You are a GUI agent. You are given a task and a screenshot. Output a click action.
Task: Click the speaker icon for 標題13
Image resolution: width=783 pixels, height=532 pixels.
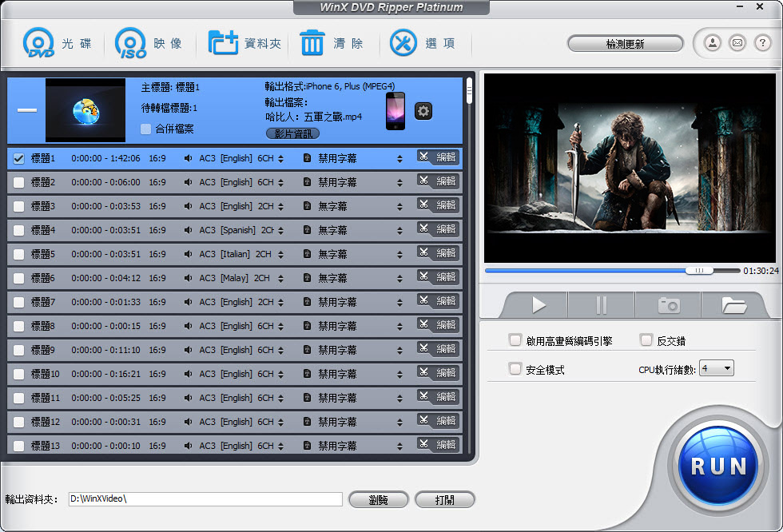point(189,446)
